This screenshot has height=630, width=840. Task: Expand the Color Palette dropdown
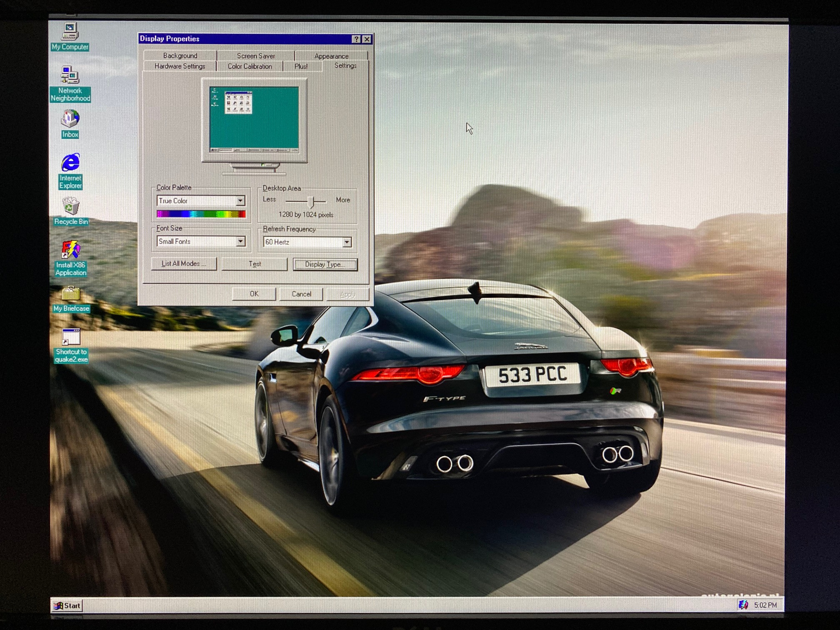tap(240, 201)
